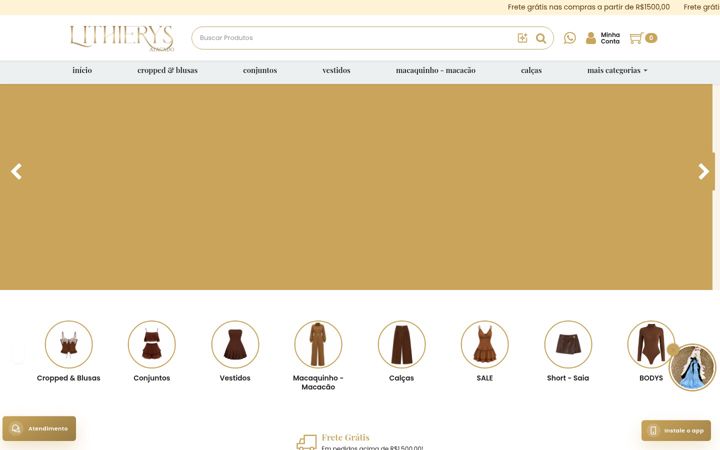Select Calças pants category circle
720x450 pixels.
pyautogui.click(x=402, y=344)
